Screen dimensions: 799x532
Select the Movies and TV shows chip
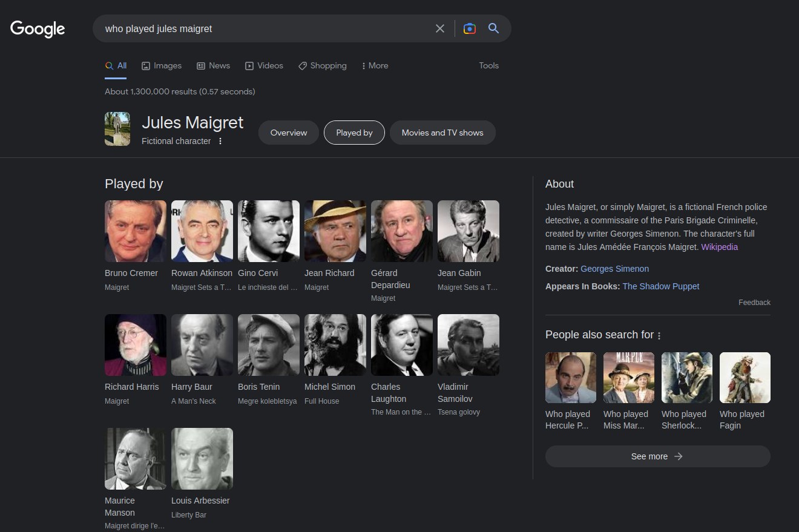(442, 133)
